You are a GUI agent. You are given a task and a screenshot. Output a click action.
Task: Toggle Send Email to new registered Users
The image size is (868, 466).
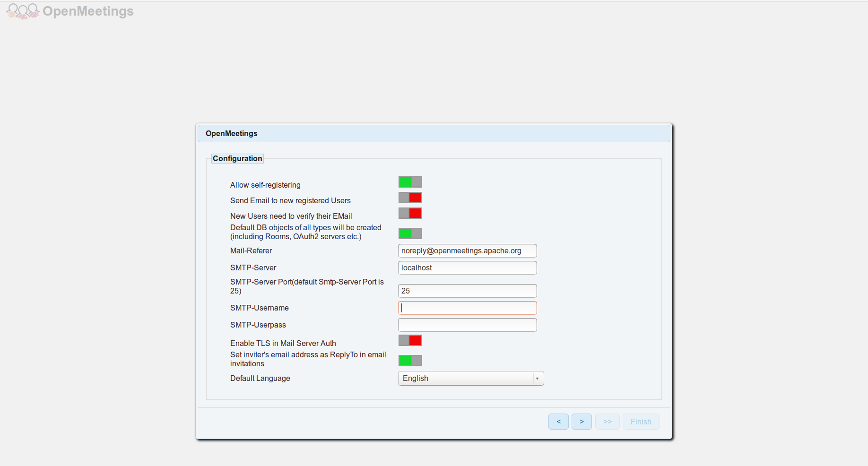410,198
